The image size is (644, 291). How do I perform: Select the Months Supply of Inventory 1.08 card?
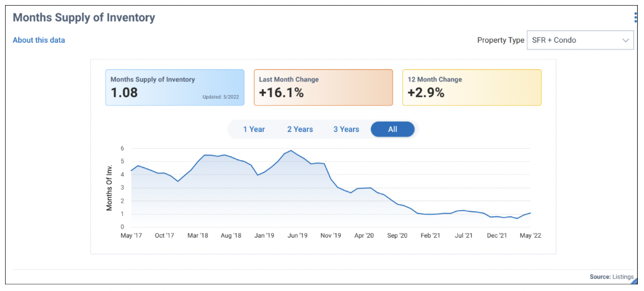coord(175,88)
